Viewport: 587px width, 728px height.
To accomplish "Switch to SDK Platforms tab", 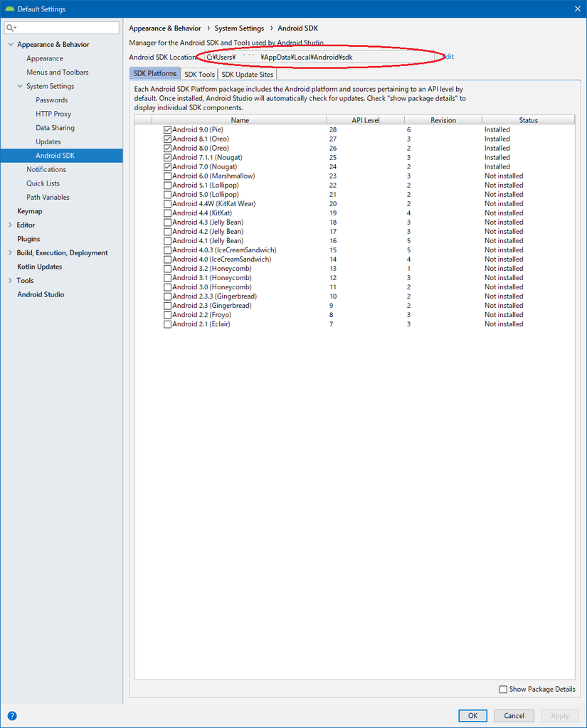I will click(155, 73).
